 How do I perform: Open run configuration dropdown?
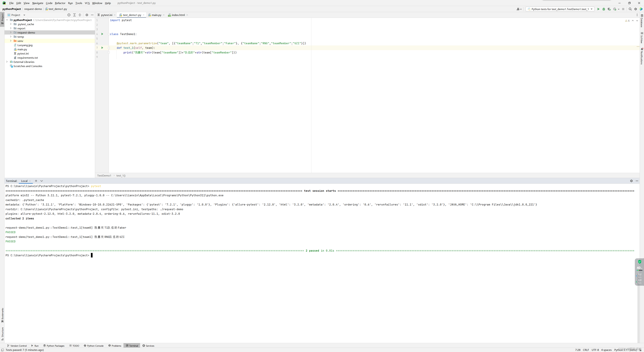point(560,9)
